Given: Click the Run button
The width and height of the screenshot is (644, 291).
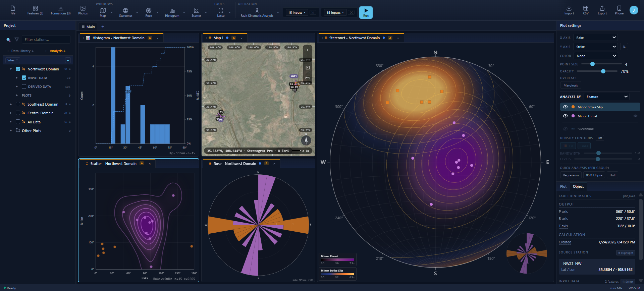Looking at the screenshot, I should coord(366,12).
